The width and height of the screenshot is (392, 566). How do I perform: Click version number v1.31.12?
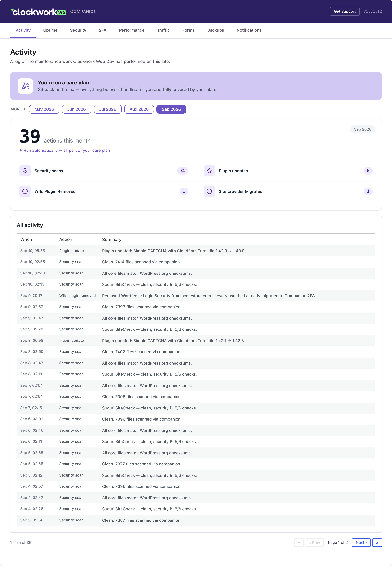pyautogui.click(x=373, y=11)
